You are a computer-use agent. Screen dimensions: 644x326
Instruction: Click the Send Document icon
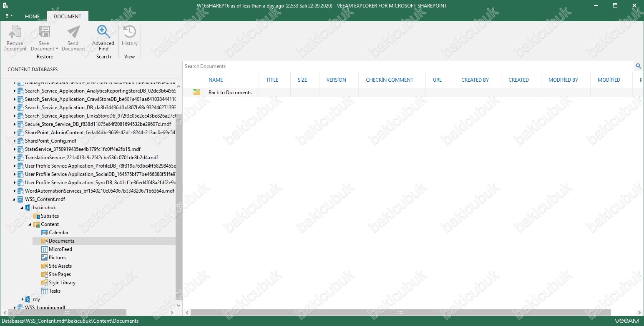(73, 32)
